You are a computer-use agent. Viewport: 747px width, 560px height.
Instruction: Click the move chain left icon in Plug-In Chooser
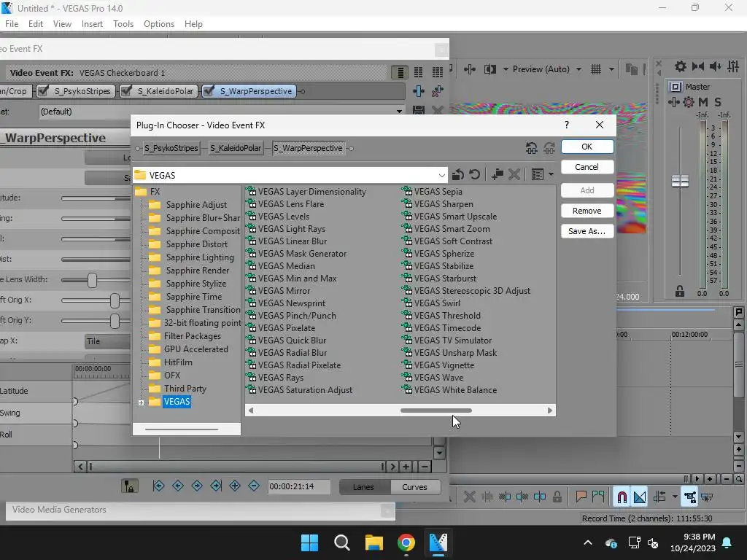click(x=531, y=148)
